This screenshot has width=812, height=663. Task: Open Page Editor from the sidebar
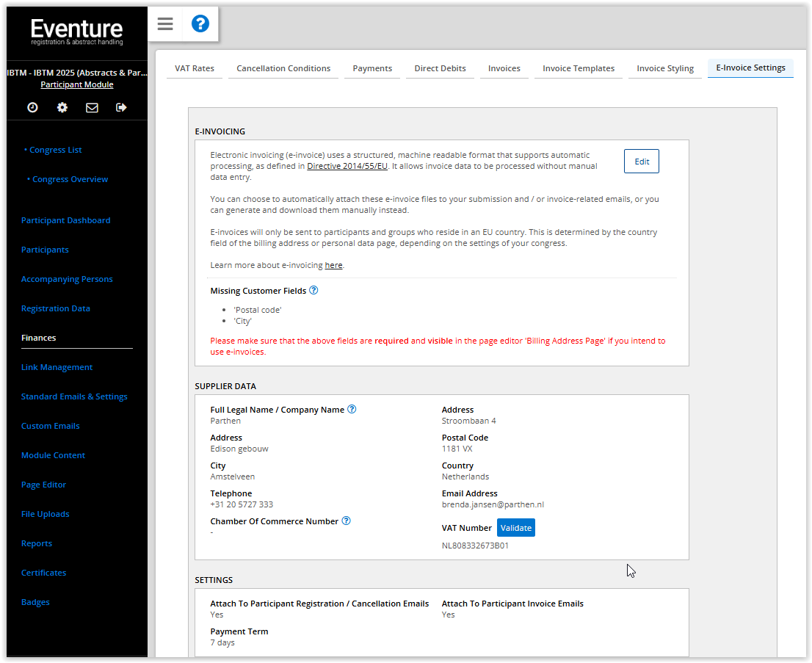click(x=43, y=485)
